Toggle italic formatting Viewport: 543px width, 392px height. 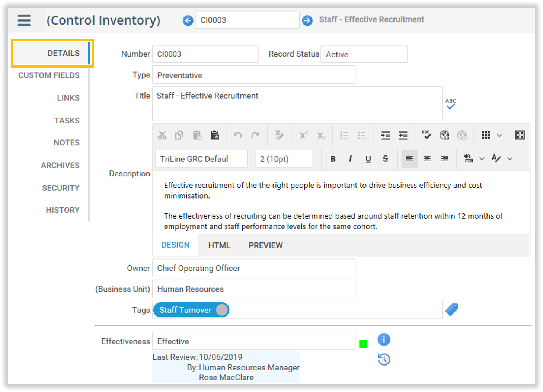350,159
